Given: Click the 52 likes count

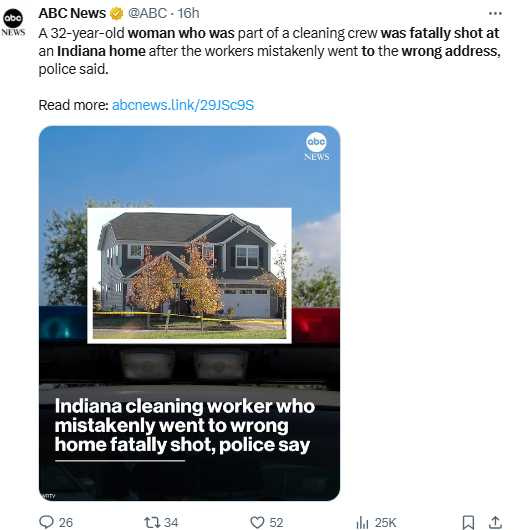Looking at the screenshot, I should pyautogui.click(x=276, y=523).
